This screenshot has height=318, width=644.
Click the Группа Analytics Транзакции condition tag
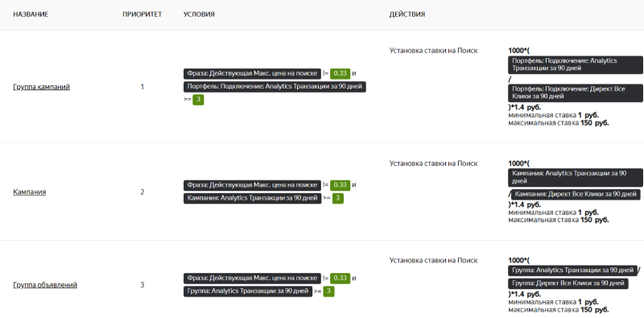click(248, 291)
